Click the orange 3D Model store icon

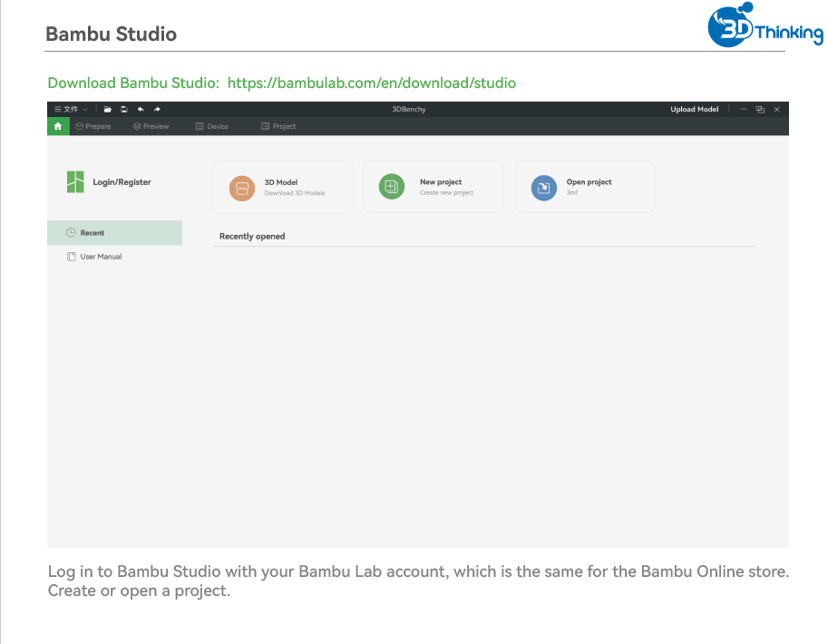(242, 188)
